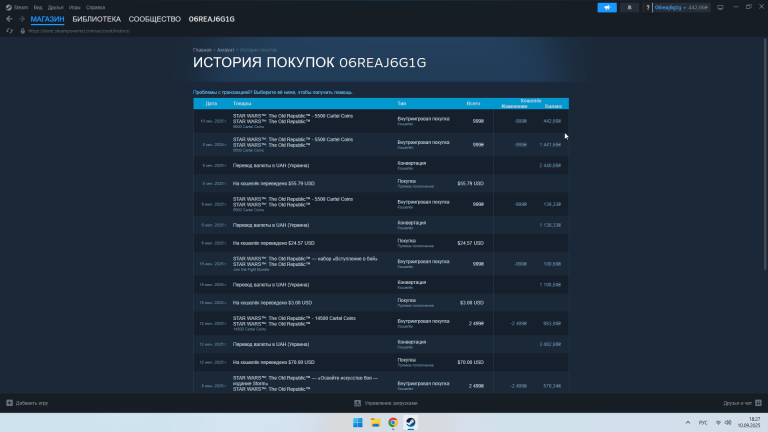Screen dimensions: 768x432
Task: Open File Explorer from the taskbar
Action: pos(375,423)
